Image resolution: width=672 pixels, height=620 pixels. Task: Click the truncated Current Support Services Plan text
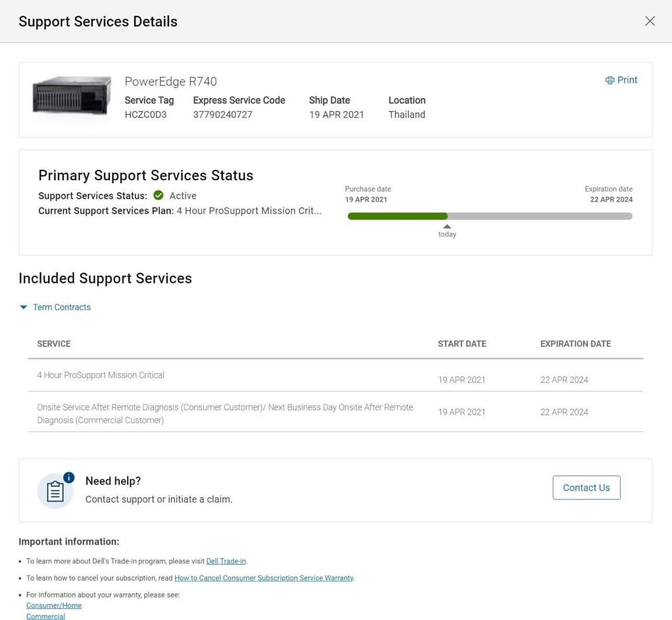tap(249, 211)
